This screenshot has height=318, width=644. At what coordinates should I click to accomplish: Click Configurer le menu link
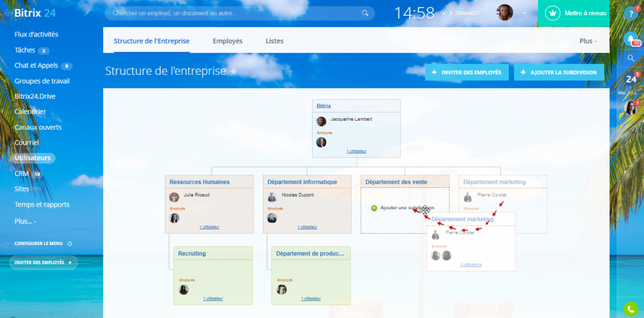(x=38, y=243)
